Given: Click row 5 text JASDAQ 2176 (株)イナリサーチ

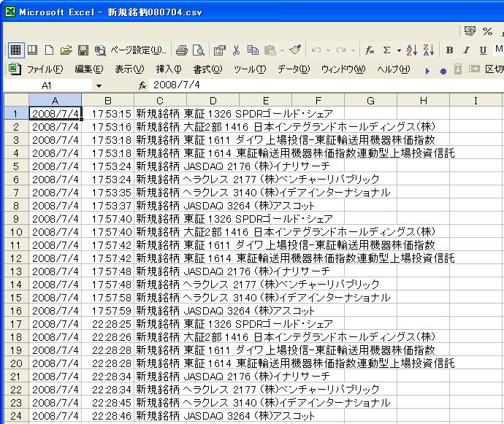Looking at the screenshot, I should pos(257,166).
